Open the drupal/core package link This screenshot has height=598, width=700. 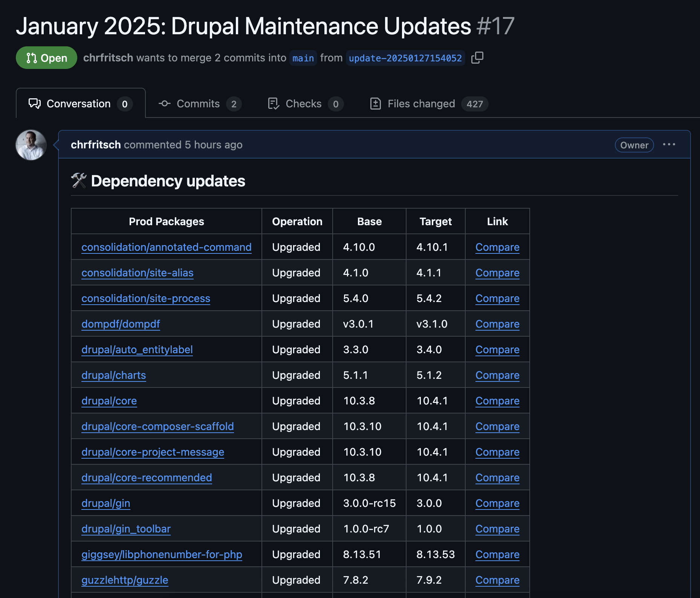pos(109,401)
